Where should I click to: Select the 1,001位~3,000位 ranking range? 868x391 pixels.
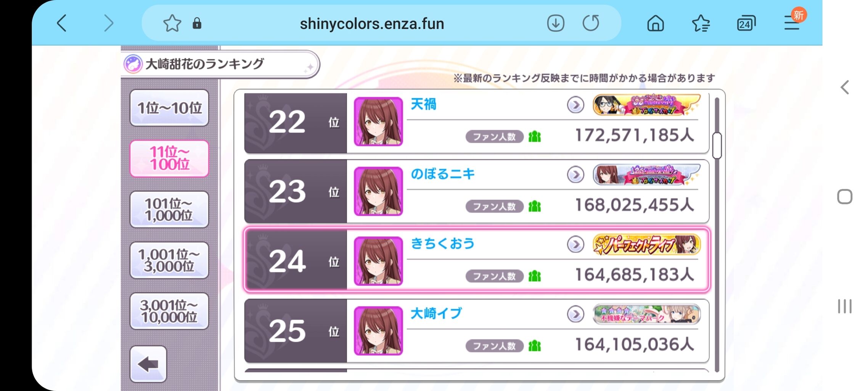pyautogui.click(x=169, y=260)
